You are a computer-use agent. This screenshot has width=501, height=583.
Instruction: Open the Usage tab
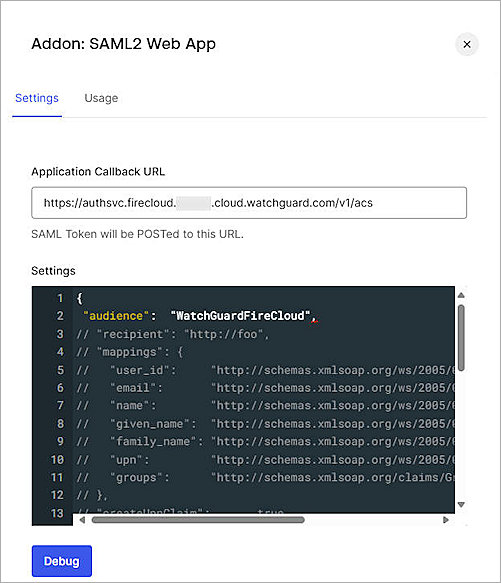click(x=101, y=98)
